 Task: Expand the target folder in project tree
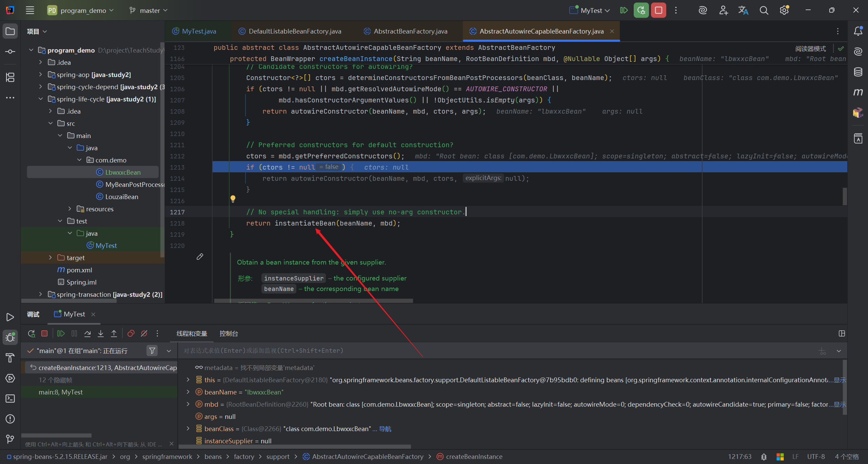click(x=51, y=258)
